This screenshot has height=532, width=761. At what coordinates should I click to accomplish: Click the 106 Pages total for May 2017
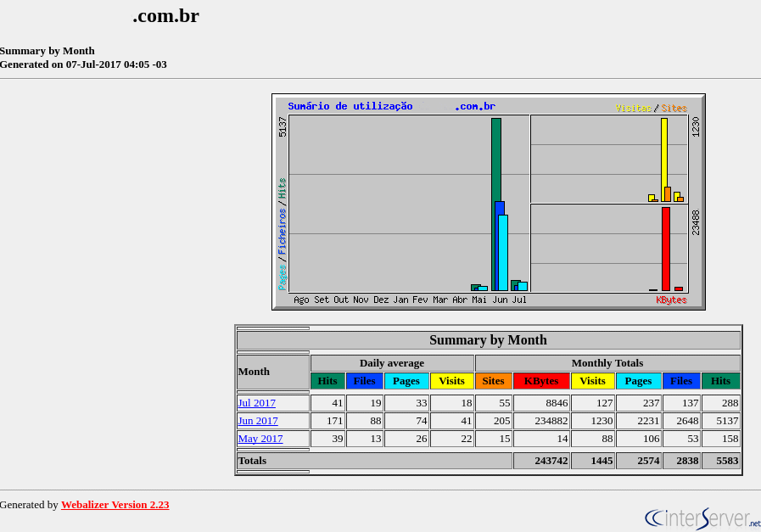click(x=638, y=439)
